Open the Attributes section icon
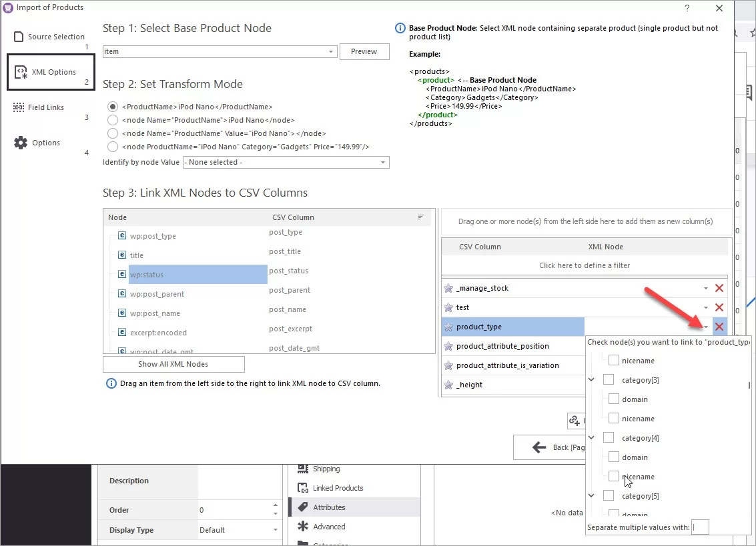Screen dimensions: 756x546 tap(302, 507)
